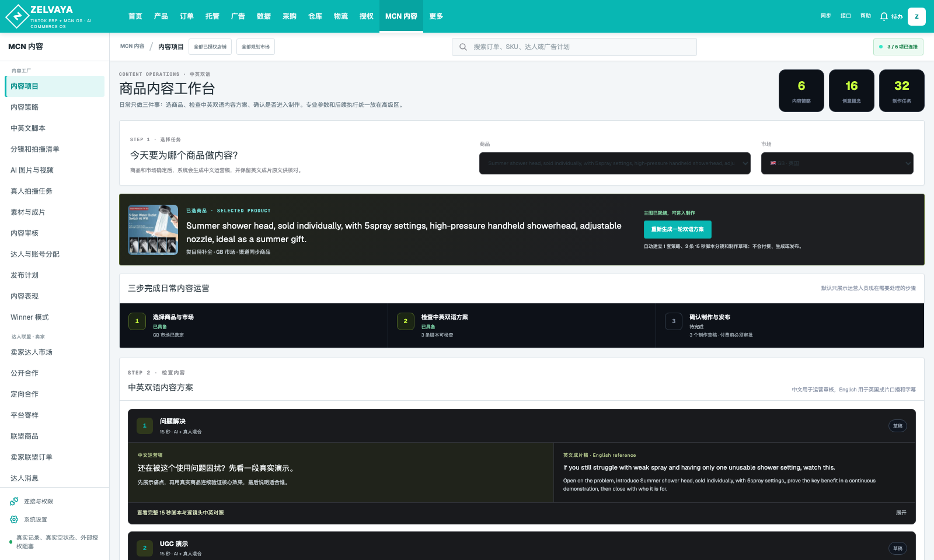The height and width of the screenshot is (560, 934).
Task: Click 草稿 badge on 问题解决 script
Action: tap(898, 426)
